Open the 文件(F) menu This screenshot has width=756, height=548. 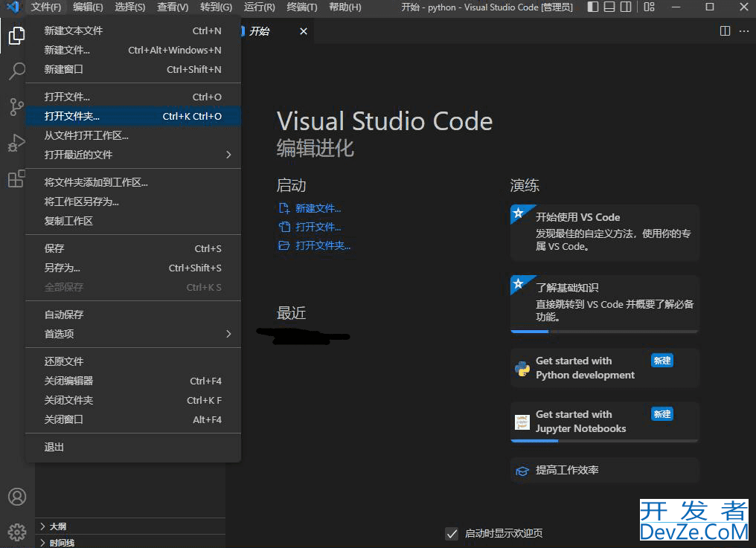pyautogui.click(x=46, y=7)
